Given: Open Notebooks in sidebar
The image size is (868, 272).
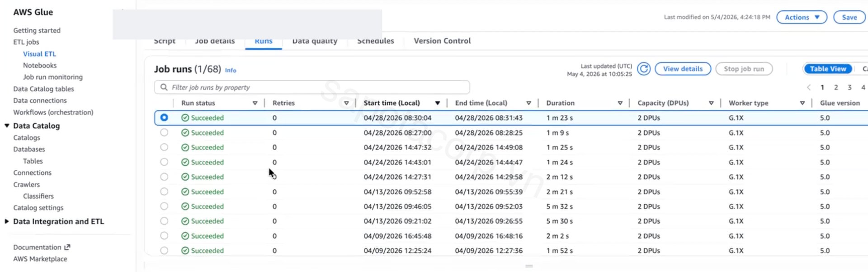Looking at the screenshot, I should pos(40,66).
